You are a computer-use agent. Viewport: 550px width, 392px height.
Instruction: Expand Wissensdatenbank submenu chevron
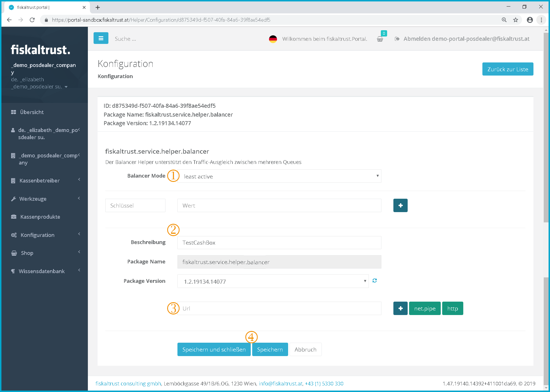point(79,270)
